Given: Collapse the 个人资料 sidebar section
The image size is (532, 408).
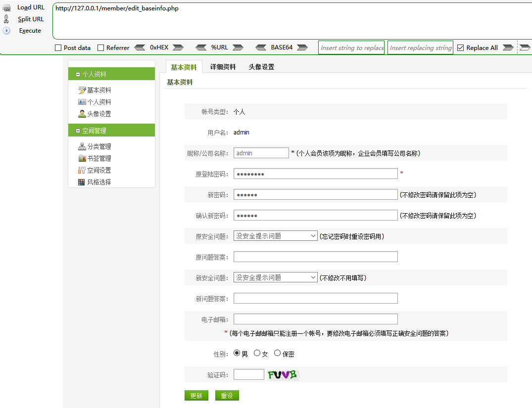Looking at the screenshot, I should (x=78, y=74).
